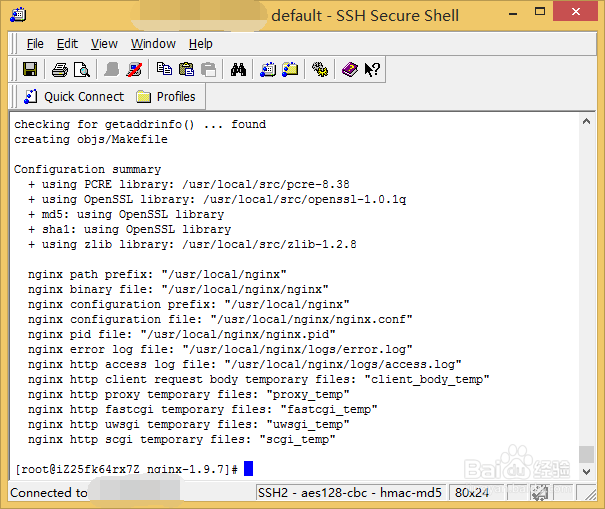Click the 'checking for getaddrinfo()' line
Image resolution: width=605 pixels, height=509 pixels.
[x=140, y=124]
